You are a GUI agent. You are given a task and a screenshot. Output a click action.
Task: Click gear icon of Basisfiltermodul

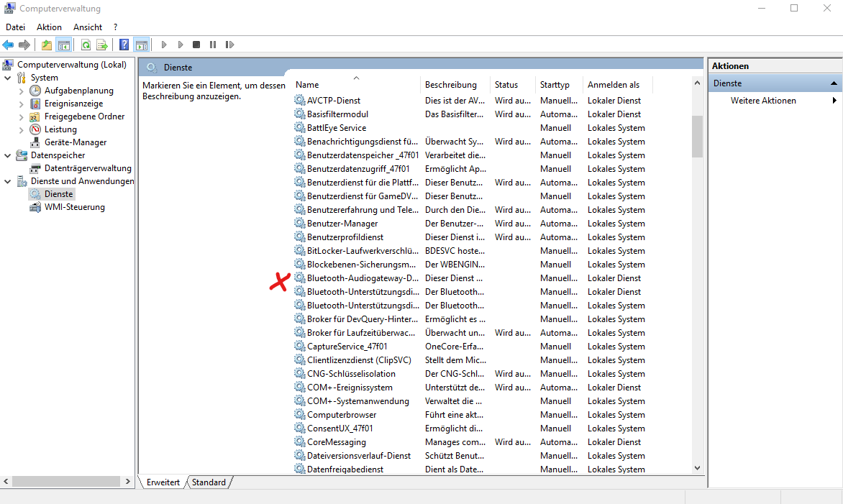coord(299,114)
